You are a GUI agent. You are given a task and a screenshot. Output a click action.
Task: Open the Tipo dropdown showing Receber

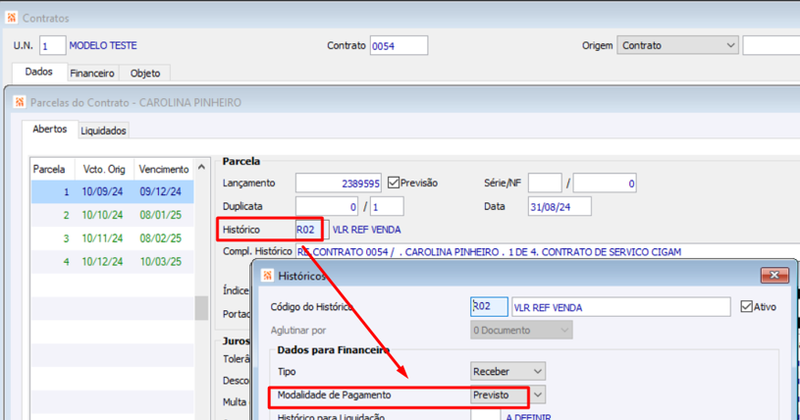(508, 372)
